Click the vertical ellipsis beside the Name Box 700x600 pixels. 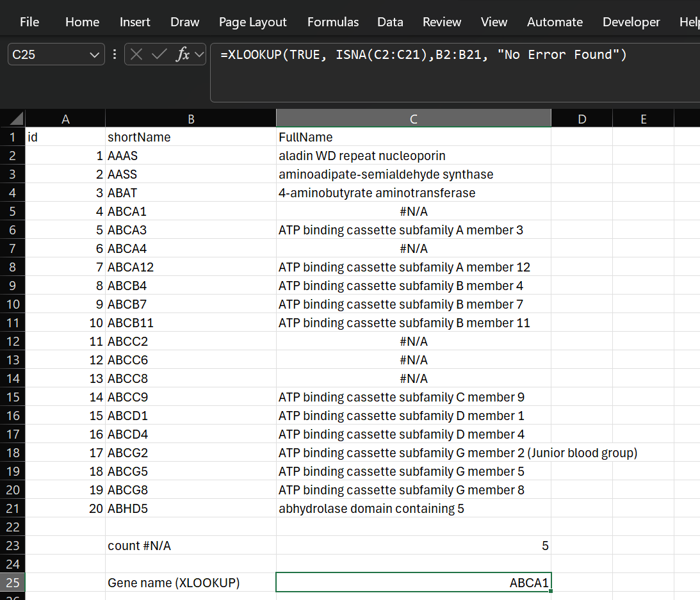[114, 54]
